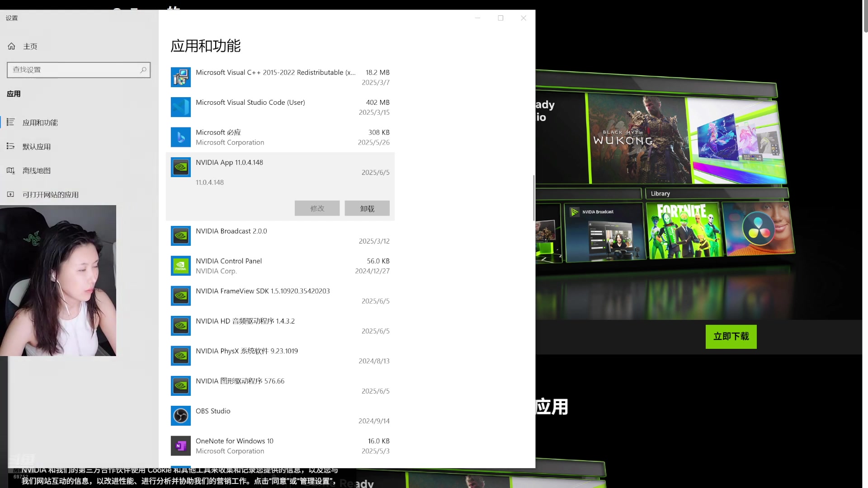Select NVIDIA FrameView SDK icon
Screen dimensions: 868x488
pos(180,296)
